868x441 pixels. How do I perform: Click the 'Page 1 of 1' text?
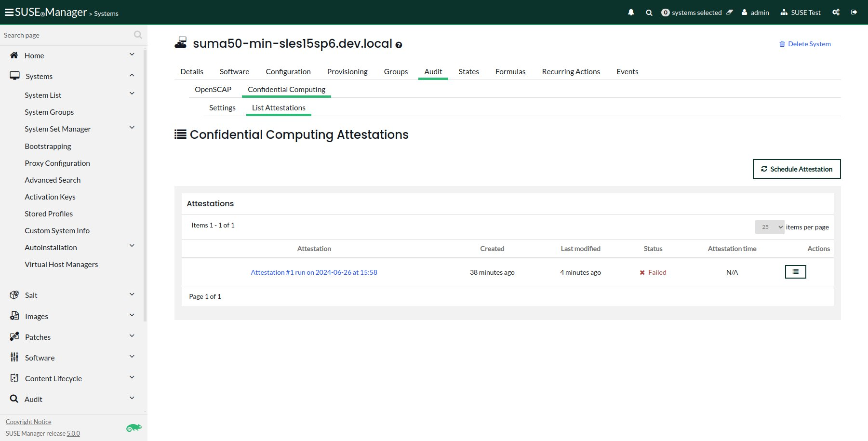[x=205, y=296]
